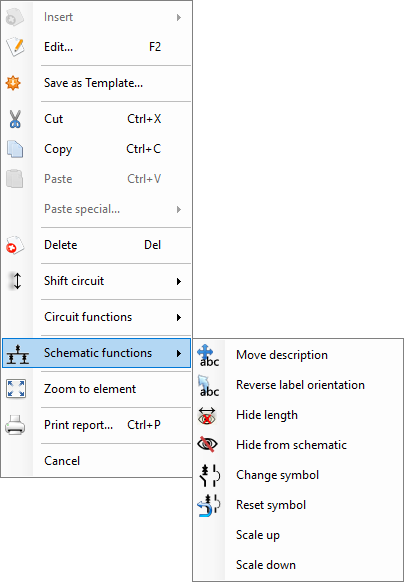This screenshot has width=404, height=582.
Task: Click the printer icon for Print report
Action: [x=15, y=425]
